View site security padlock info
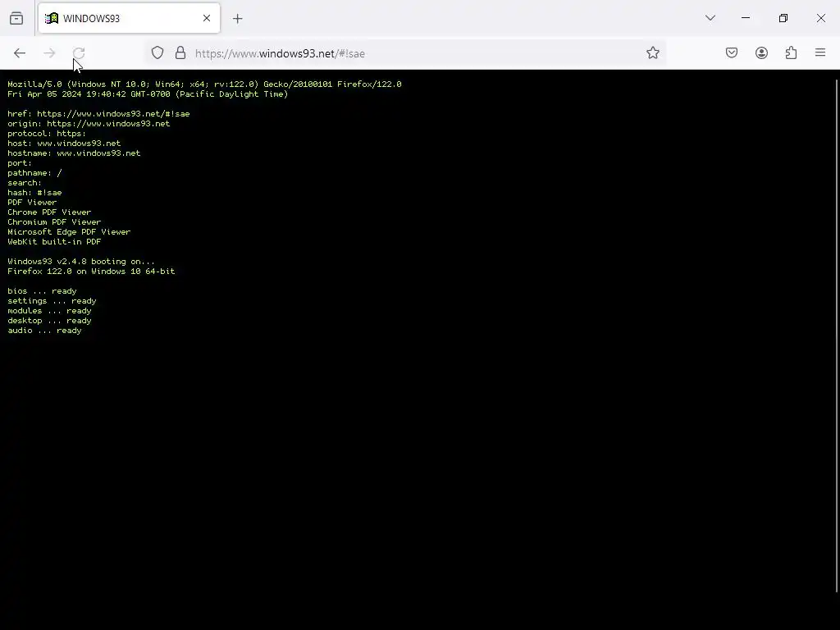The height and width of the screenshot is (630, 840). [180, 53]
